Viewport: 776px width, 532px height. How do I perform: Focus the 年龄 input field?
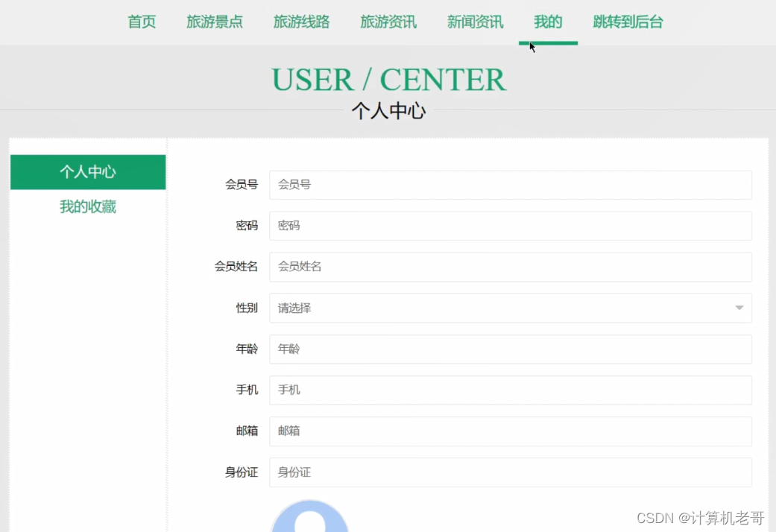click(510, 349)
